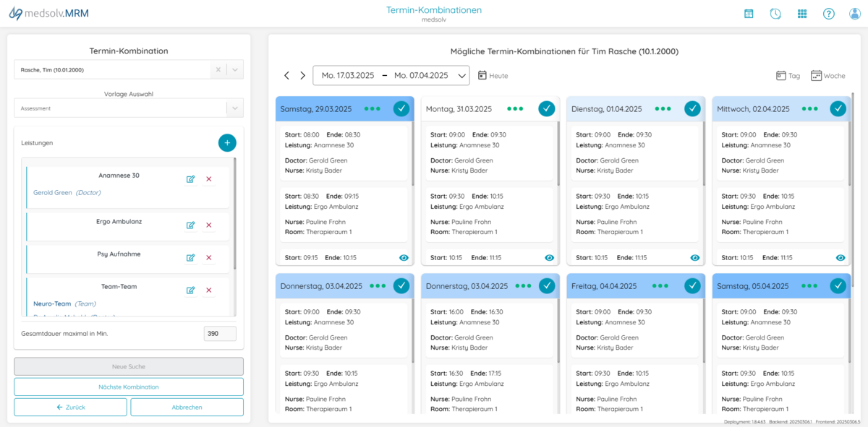Click the Gesamtdauer maximal input field
This screenshot has height=427, width=868.
220,334
